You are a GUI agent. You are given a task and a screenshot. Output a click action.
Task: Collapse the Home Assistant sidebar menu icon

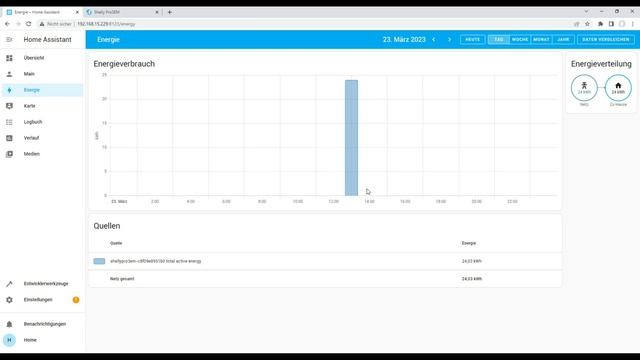tap(9, 40)
